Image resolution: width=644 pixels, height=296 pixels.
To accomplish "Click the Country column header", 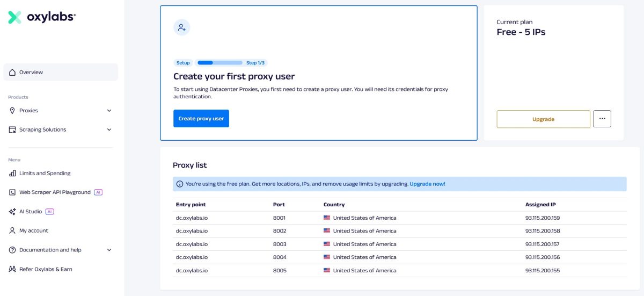I will click(334, 205).
